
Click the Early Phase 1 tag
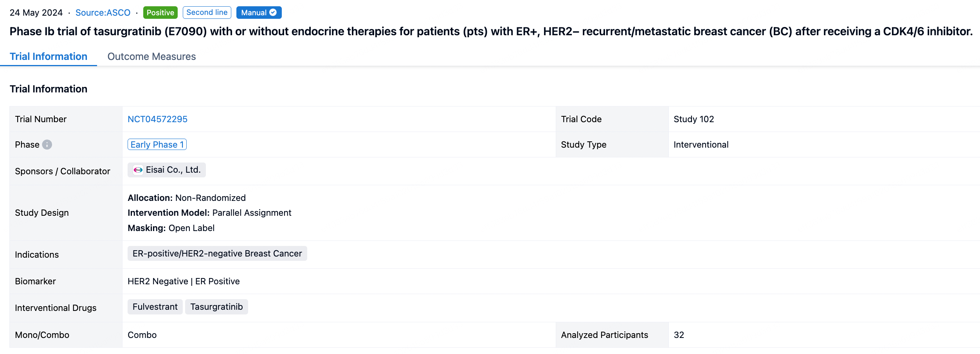(157, 144)
